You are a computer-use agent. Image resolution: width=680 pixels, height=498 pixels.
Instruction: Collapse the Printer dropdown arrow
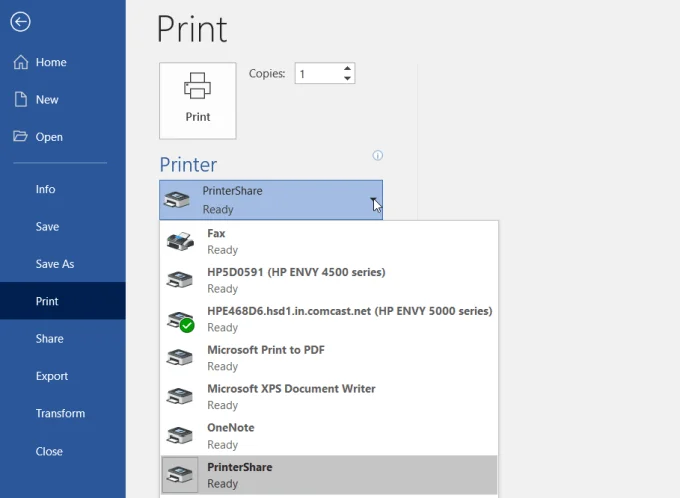pyautogui.click(x=373, y=200)
